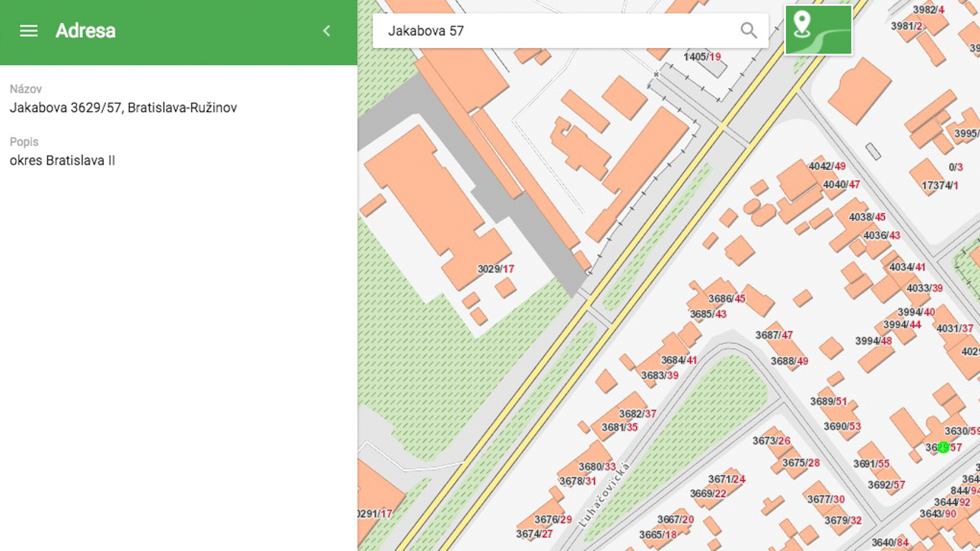Click building label 3029/17 on the map
Viewport: 980px width, 551px height.
pyautogui.click(x=496, y=269)
